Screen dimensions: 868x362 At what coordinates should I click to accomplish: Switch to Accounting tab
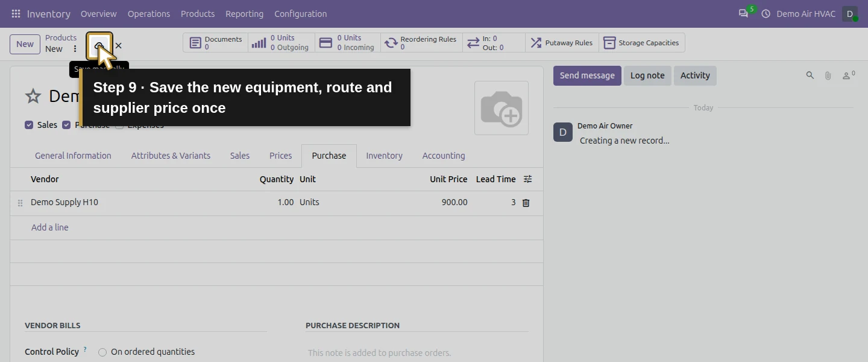444,156
